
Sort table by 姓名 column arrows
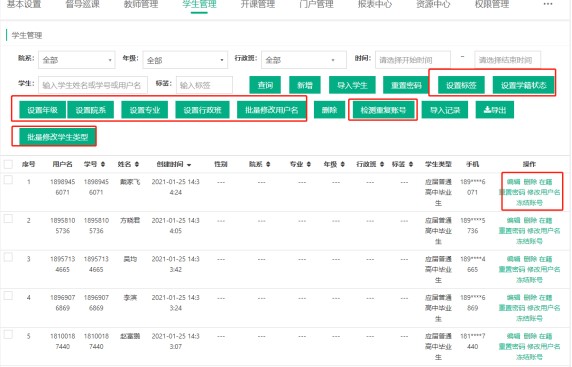click(x=137, y=165)
